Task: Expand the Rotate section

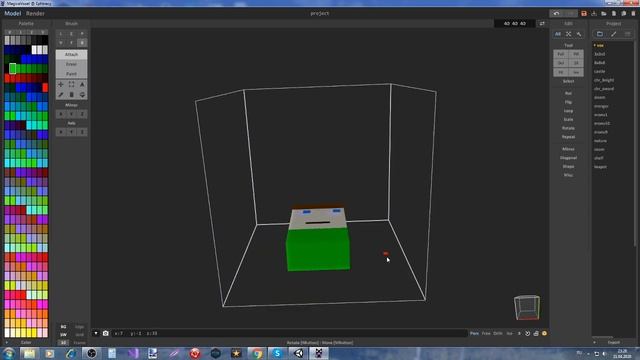Action: click(x=569, y=128)
